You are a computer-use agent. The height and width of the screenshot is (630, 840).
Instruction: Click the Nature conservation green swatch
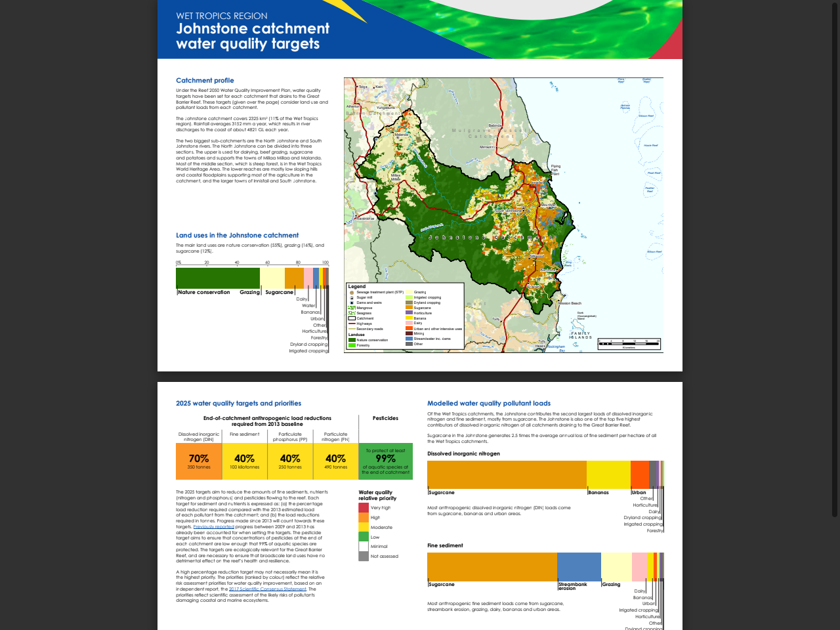click(352, 340)
